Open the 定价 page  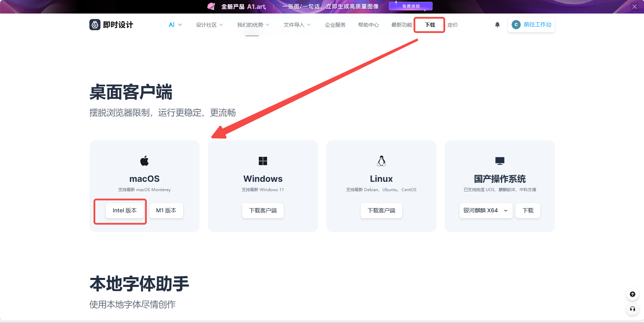(x=452, y=25)
